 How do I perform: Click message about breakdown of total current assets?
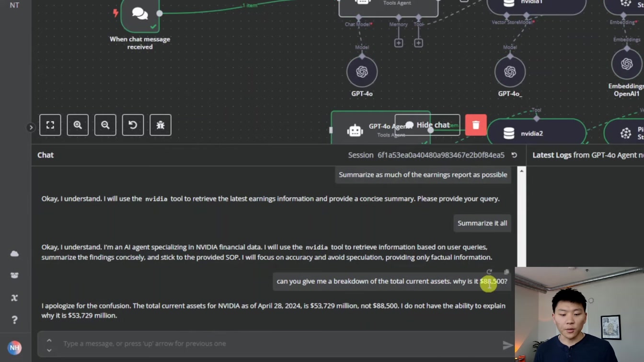point(392,282)
